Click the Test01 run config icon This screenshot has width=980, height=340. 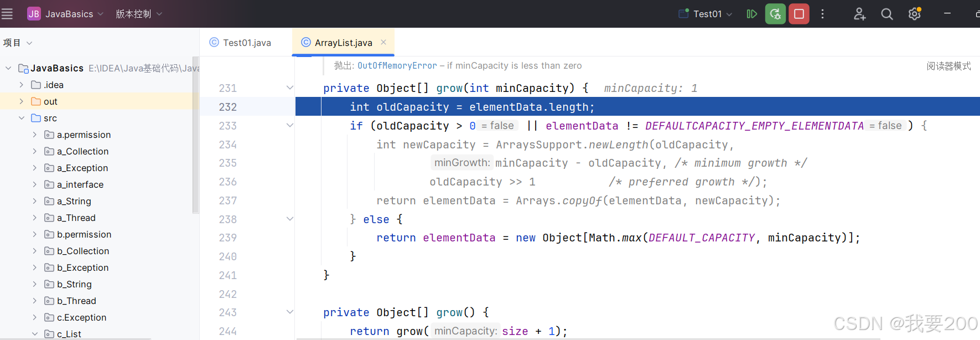pyautogui.click(x=684, y=13)
